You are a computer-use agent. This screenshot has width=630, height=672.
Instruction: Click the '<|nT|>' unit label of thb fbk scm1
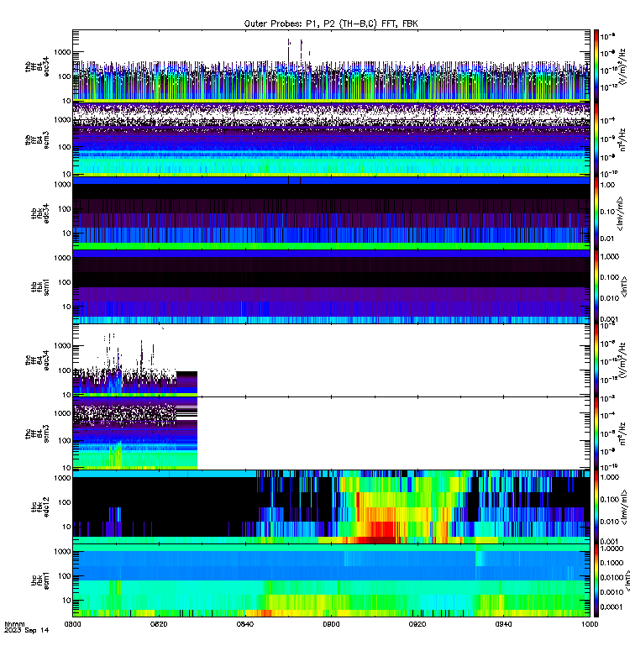coord(624,286)
